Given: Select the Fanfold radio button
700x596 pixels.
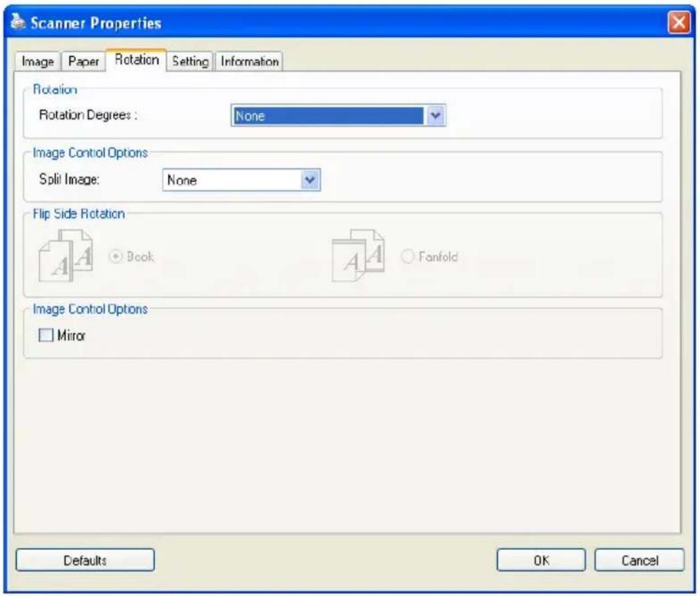Looking at the screenshot, I should [x=407, y=257].
